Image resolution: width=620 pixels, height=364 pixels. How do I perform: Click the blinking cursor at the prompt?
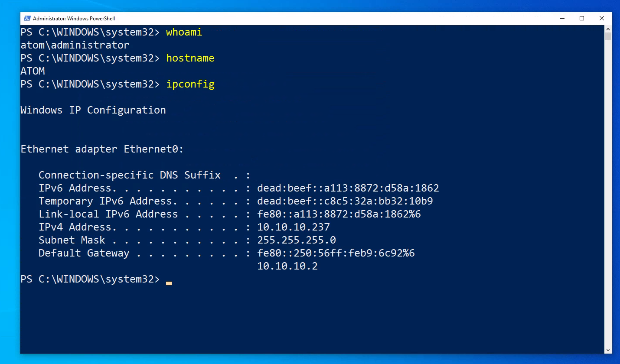tap(169, 283)
